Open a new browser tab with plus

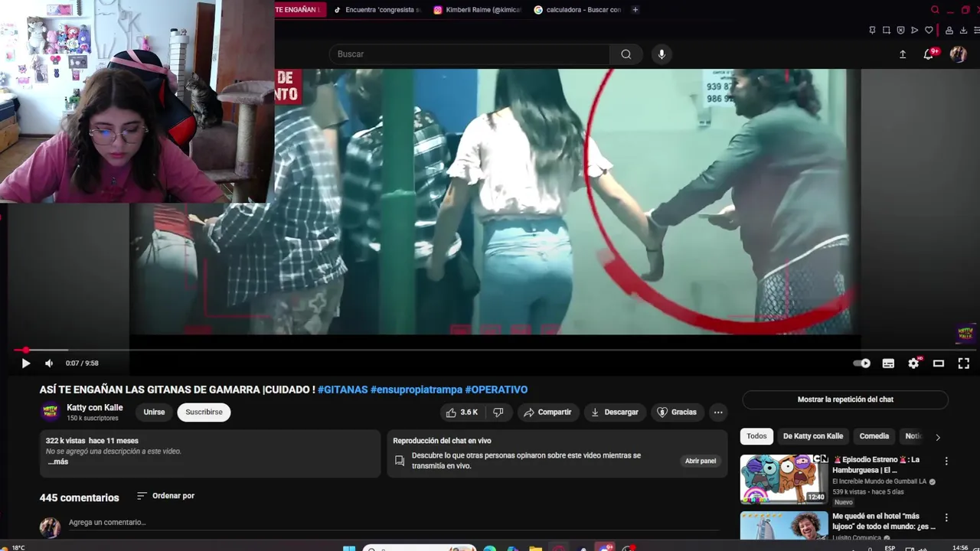pyautogui.click(x=635, y=10)
